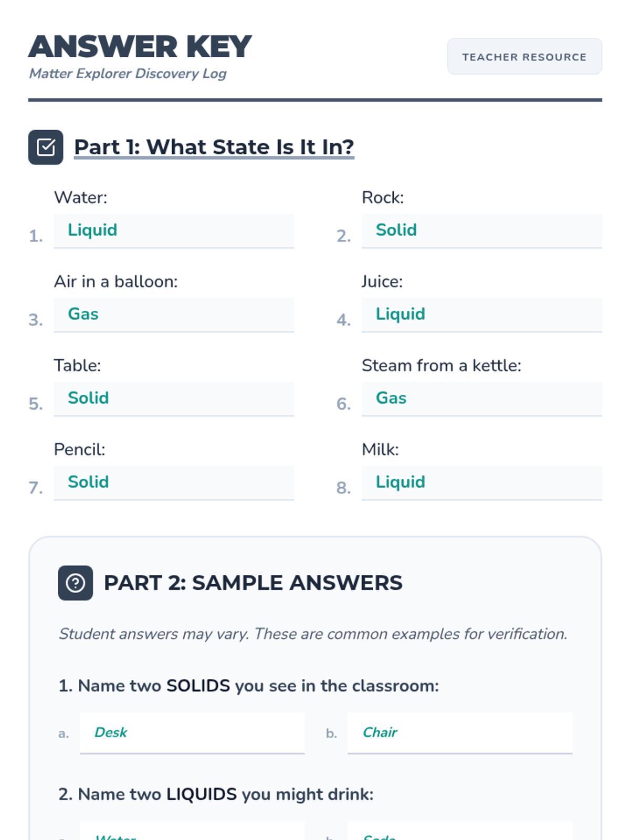Click the Matter Explorer Discovery Log subtitle
This screenshot has height=840, width=630.
click(x=128, y=73)
